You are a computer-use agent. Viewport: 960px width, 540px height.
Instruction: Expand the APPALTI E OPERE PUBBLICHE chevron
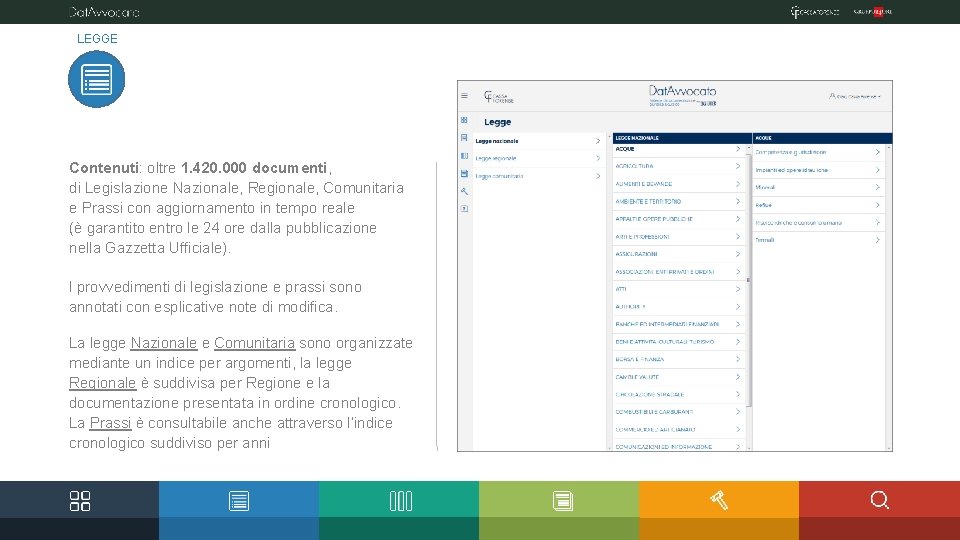point(738,219)
